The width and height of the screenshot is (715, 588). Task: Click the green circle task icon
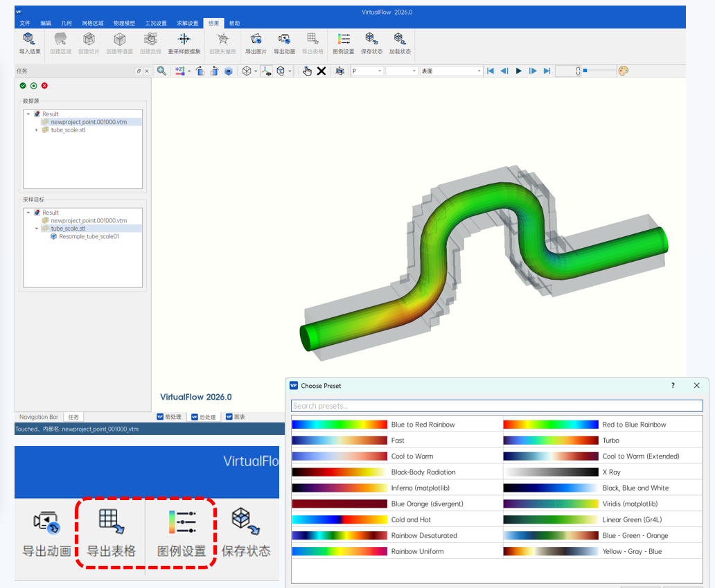(x=34, y=86)
